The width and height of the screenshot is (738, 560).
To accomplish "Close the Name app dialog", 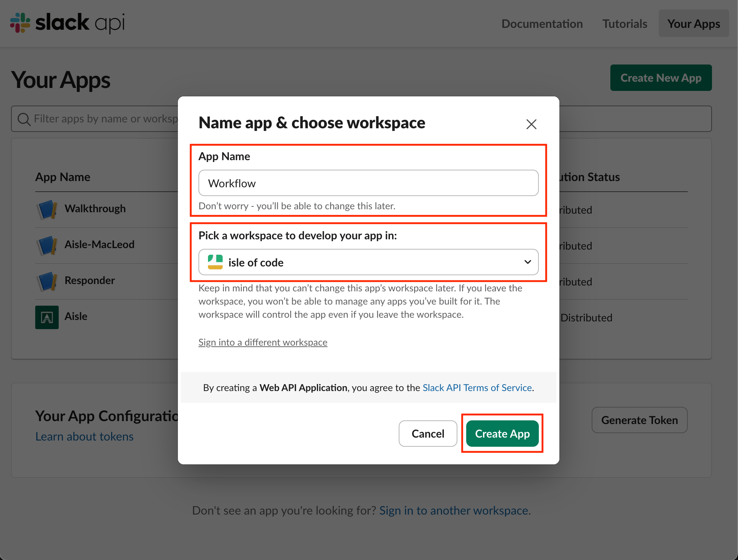I will coord(531,124).
